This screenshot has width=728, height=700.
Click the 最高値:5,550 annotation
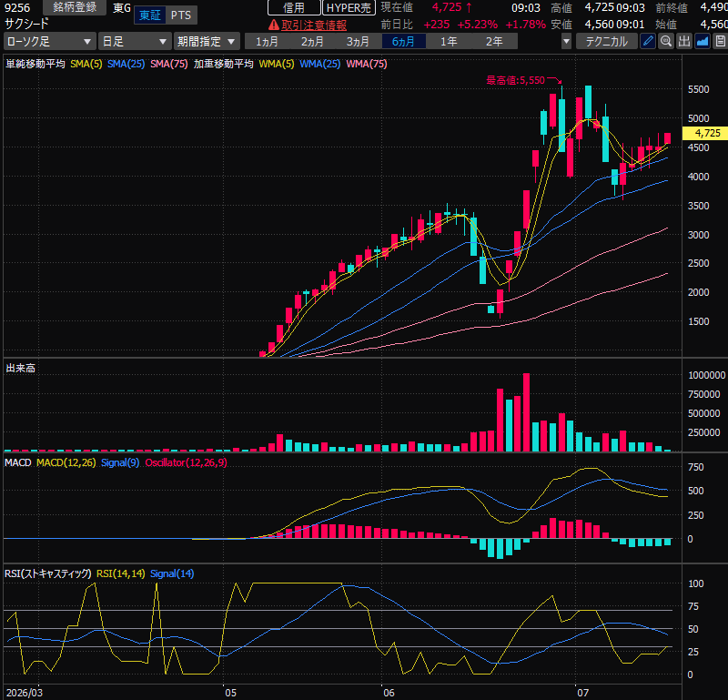(x=516, y=80)
